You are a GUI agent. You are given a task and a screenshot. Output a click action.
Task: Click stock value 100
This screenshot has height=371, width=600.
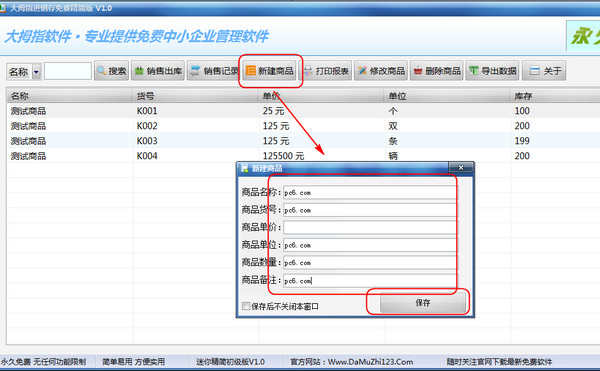click(x=522, y=111)
